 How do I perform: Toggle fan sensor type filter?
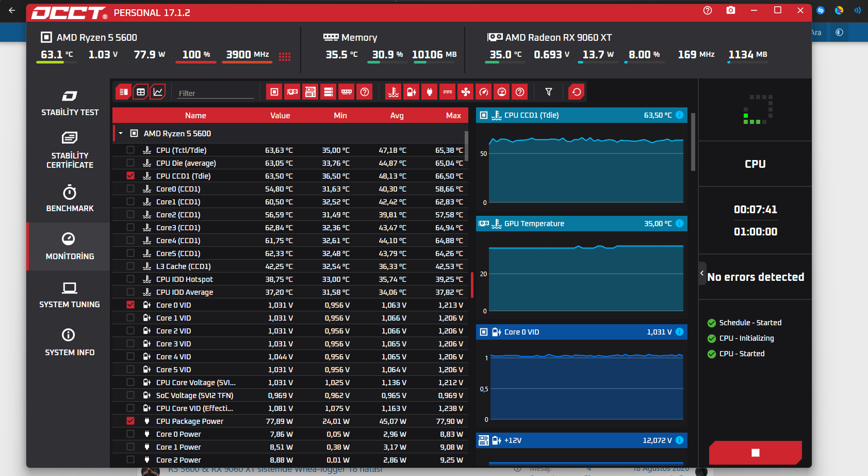pyautogui.click(x=466, y=92)
